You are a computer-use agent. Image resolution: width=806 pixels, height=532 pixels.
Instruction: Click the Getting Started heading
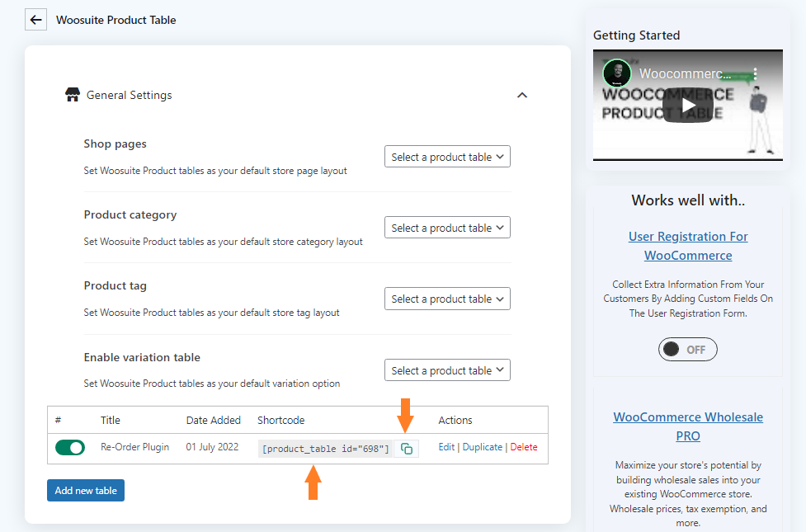tap(636, 35)
